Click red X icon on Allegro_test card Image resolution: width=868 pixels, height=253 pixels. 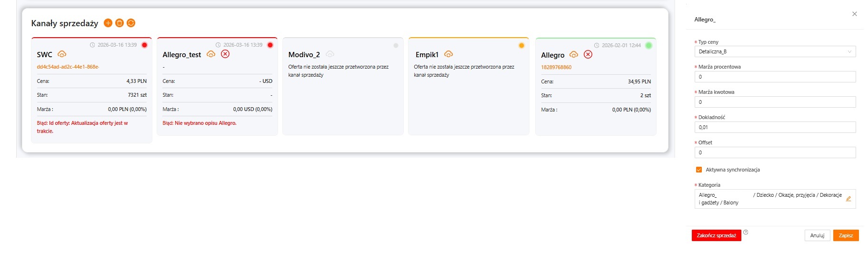pyautogui.click(x=225, y=54)
